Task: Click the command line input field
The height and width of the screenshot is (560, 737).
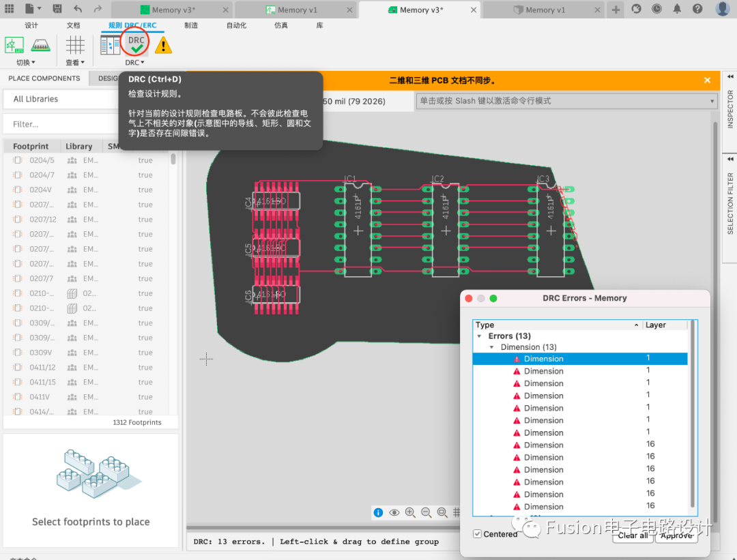Action: click(x=566, y=101)
